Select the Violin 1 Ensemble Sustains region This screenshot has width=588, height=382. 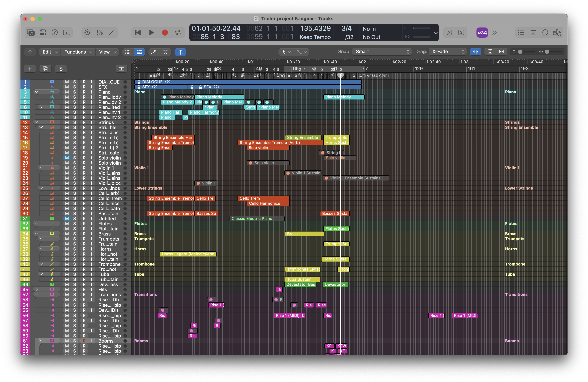tap(356, 178)
